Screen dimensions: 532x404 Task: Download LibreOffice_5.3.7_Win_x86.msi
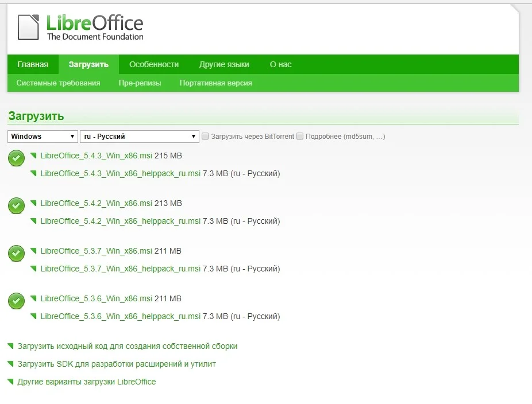97,251
